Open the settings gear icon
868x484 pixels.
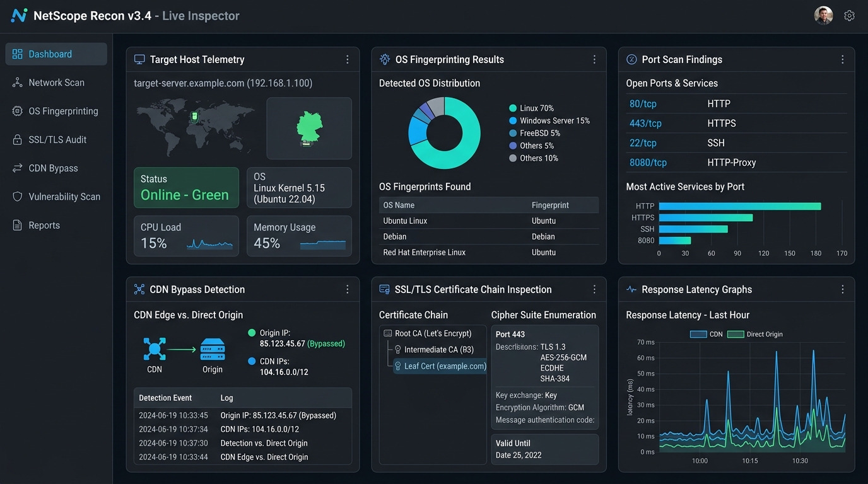coord(849,16)
